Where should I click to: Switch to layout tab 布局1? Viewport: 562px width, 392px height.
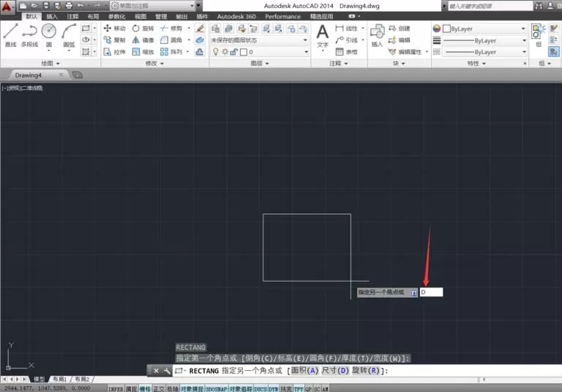click(59, 379)
